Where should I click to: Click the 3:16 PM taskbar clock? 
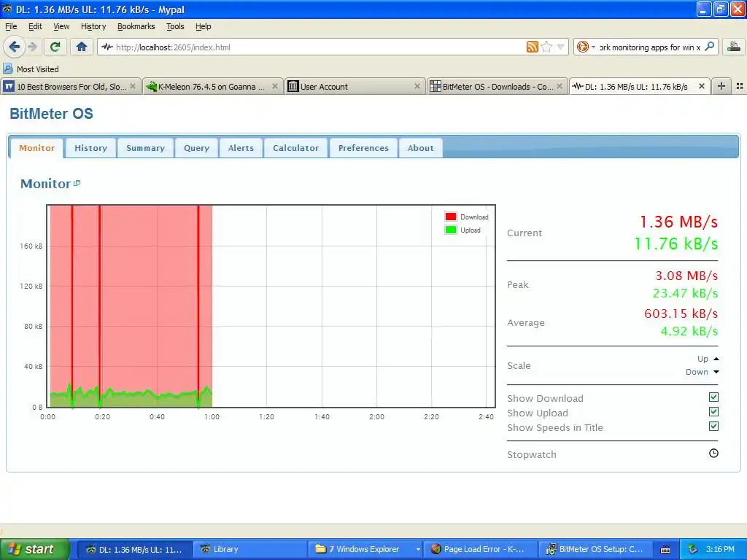[720, 549]
